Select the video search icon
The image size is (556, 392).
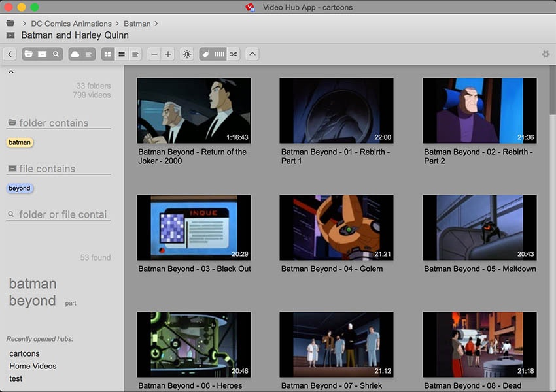point(42,54)
